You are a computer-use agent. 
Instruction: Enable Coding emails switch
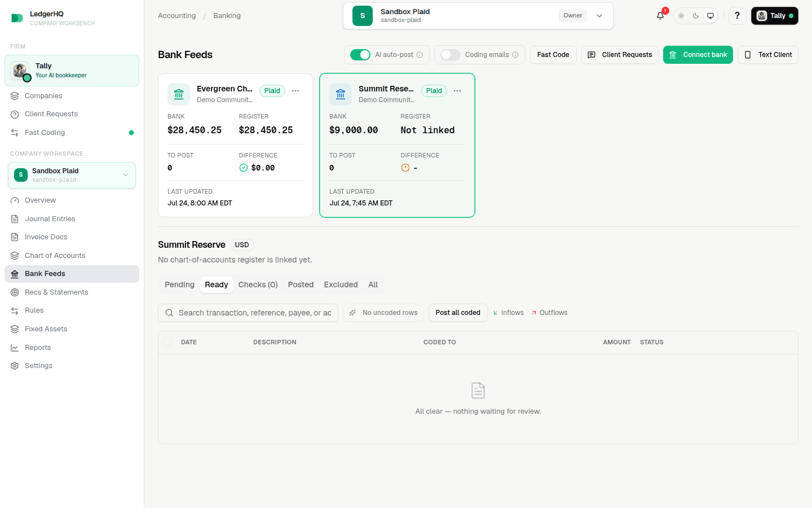pos(451,55)
